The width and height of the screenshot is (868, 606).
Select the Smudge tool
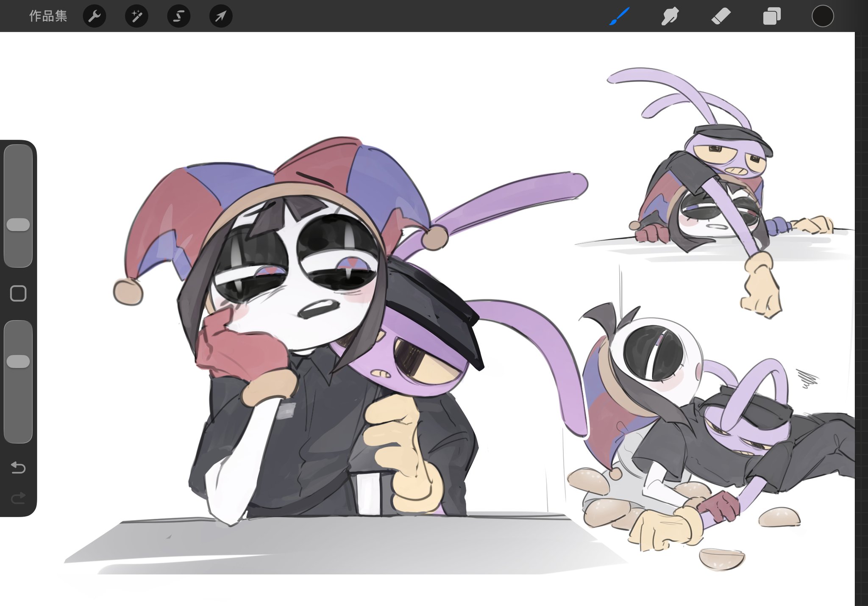[x=670, y=17]
